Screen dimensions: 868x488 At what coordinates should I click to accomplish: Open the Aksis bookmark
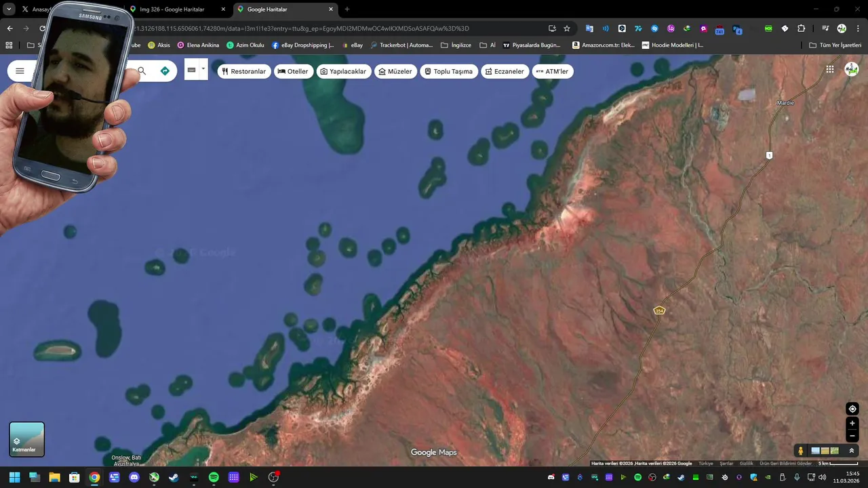159,45
